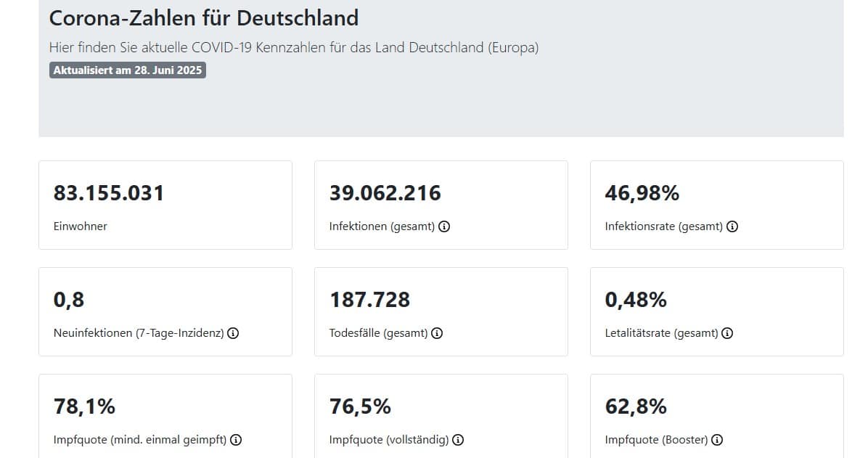
Task: Click the 0,48% Letalitätsrate value
Action: coord(636,300)
